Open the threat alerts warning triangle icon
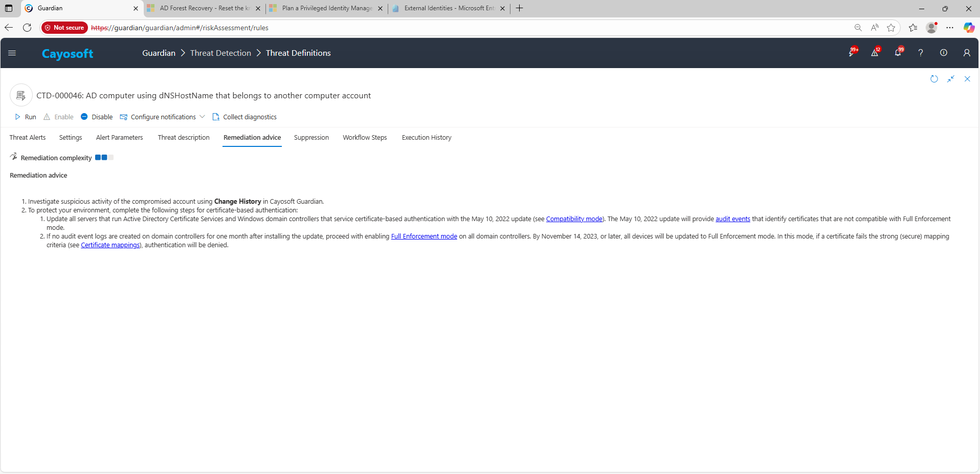 click(x=875, y=53)
